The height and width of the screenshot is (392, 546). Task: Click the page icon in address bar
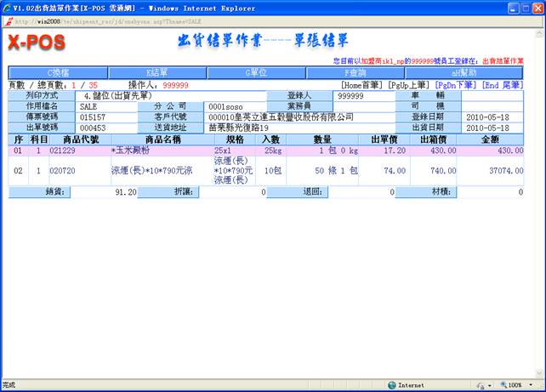pos(9,20)
